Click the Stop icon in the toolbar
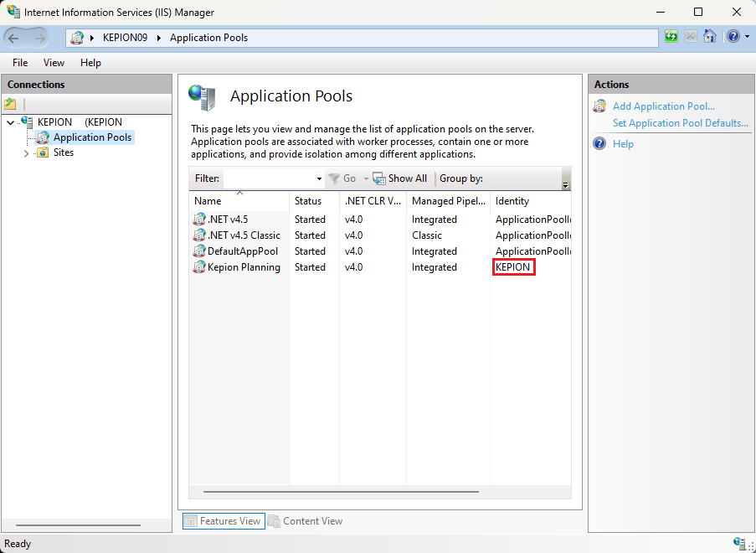The image size is (756, 553). (x=691, y=37)
